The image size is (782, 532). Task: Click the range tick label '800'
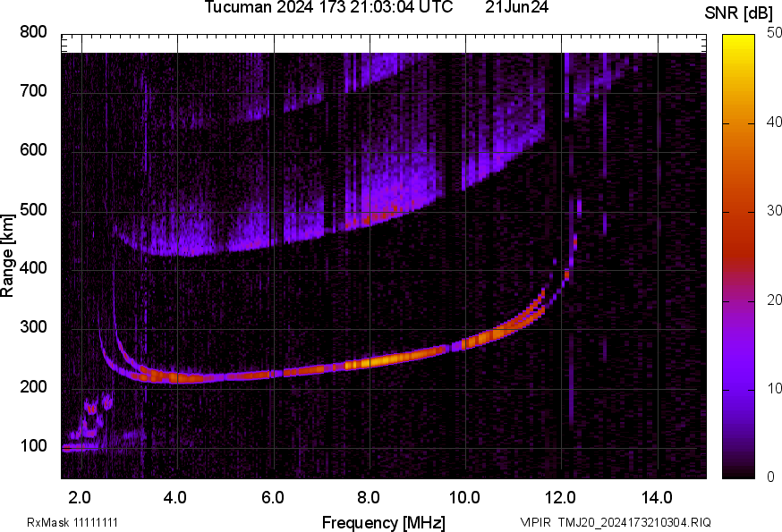33,32
